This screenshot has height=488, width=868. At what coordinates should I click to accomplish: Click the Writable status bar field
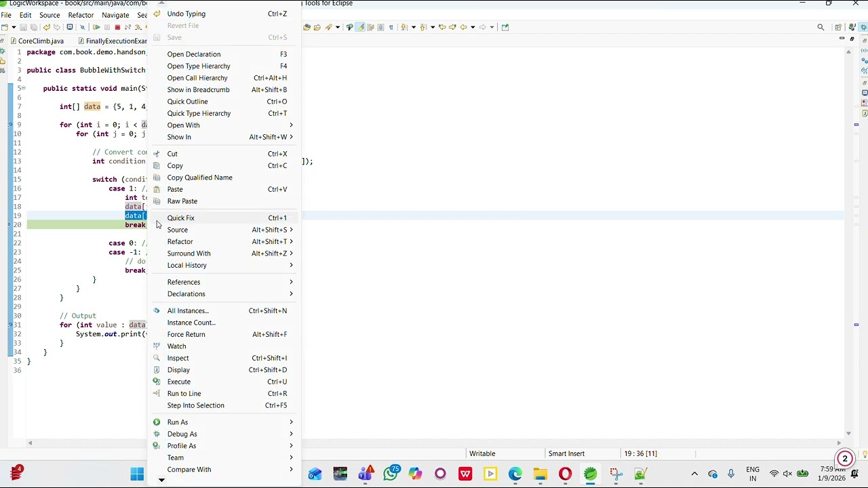[482, 453]
